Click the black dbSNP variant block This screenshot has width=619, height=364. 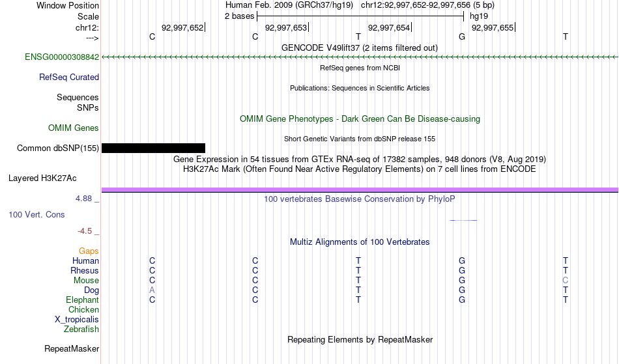[154, 148]
